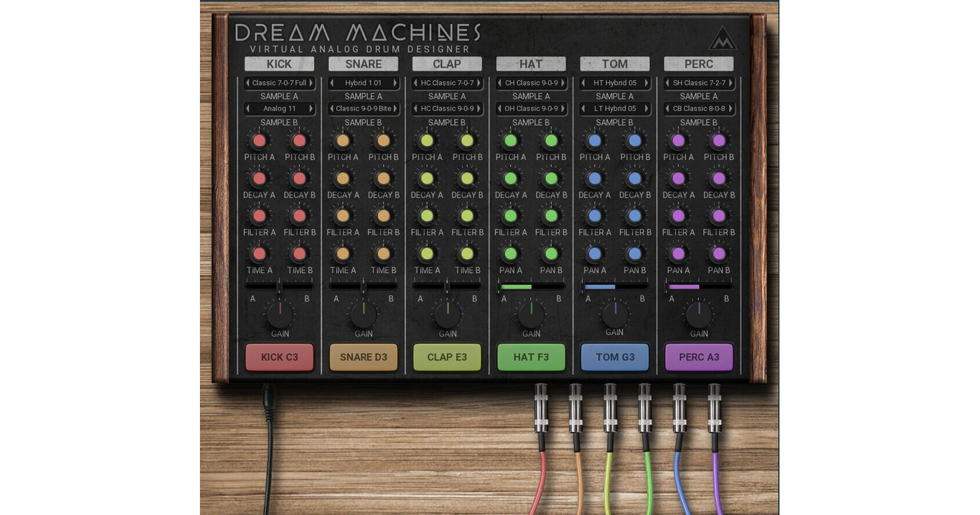Click the TOM Decay B knob

click(635, 178)
